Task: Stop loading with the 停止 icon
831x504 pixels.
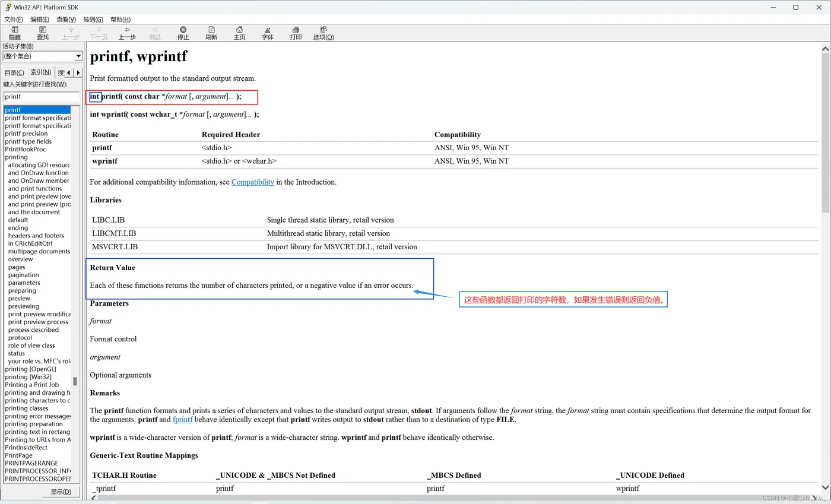Action: [183, 30]
